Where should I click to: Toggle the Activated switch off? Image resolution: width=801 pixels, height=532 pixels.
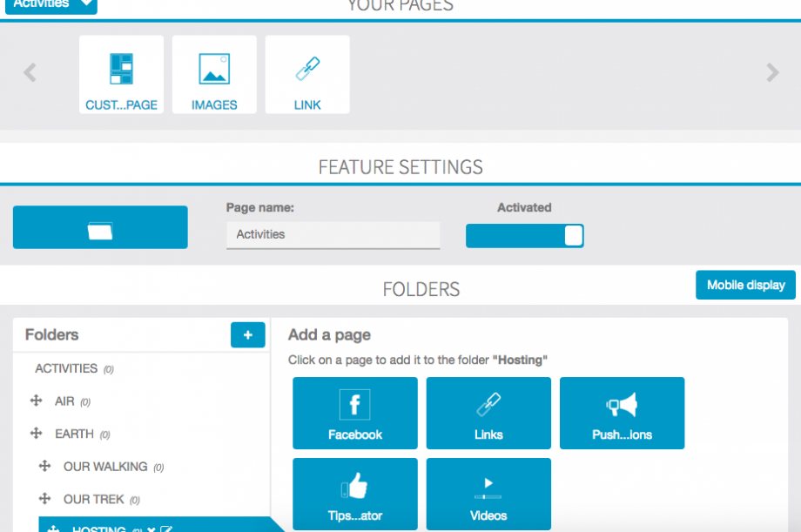click(x=524, y=236)
